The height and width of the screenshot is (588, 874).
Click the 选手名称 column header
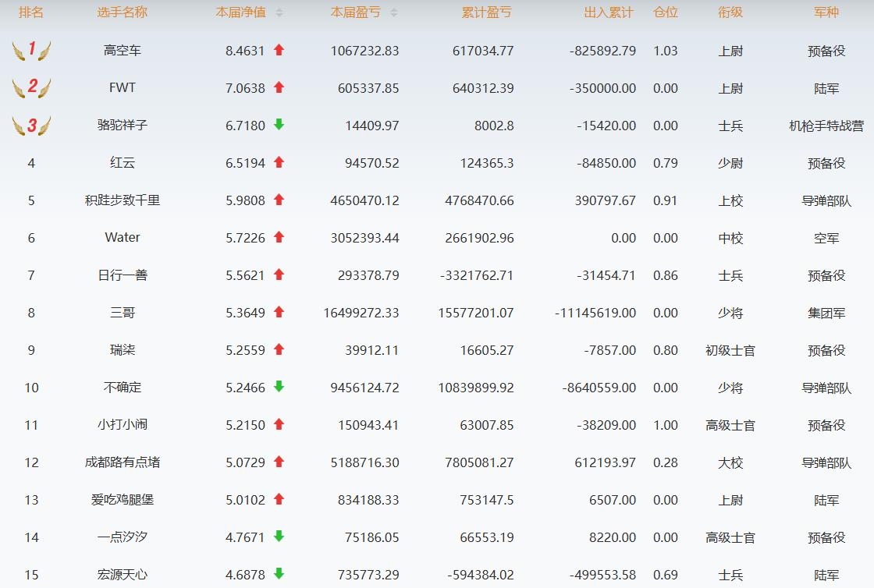123,13
